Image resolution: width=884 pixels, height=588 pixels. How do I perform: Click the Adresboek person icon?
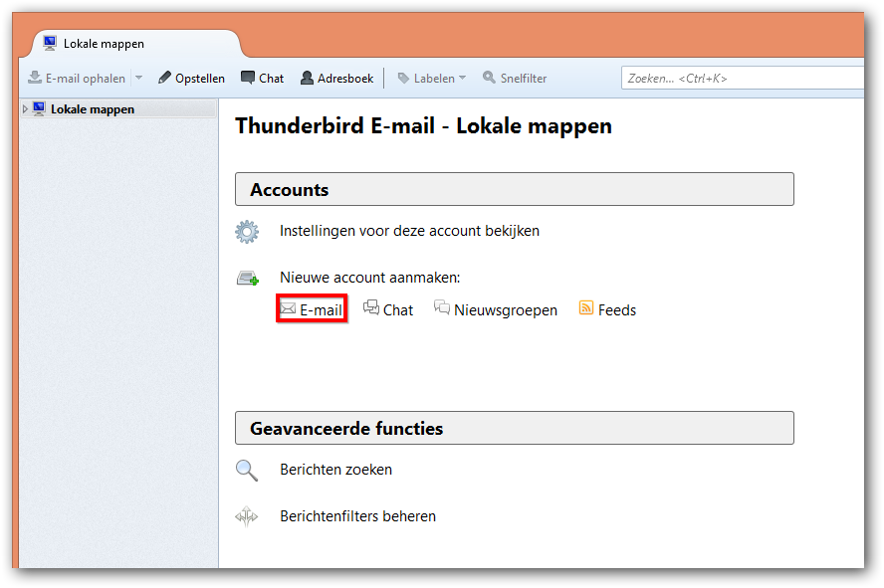[x=307, y=78]
